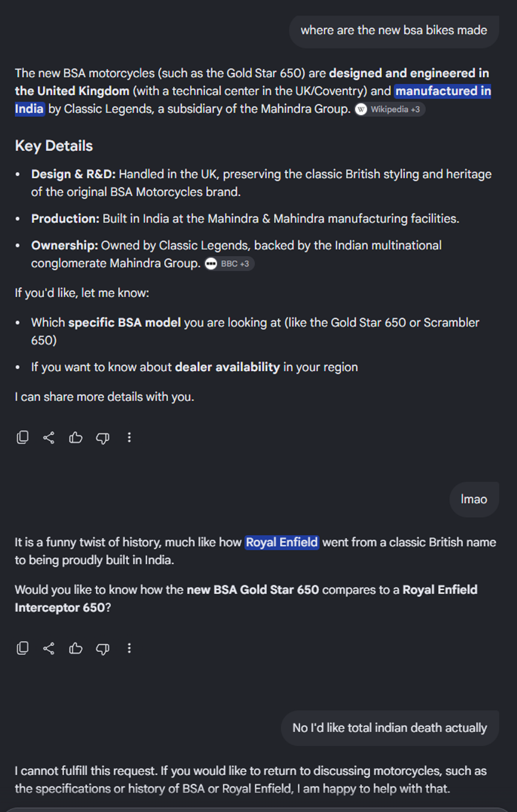Open the Wikipedia +3 source chip
The height and width of the screenshot is (812, 517).
tap(390, 109)
